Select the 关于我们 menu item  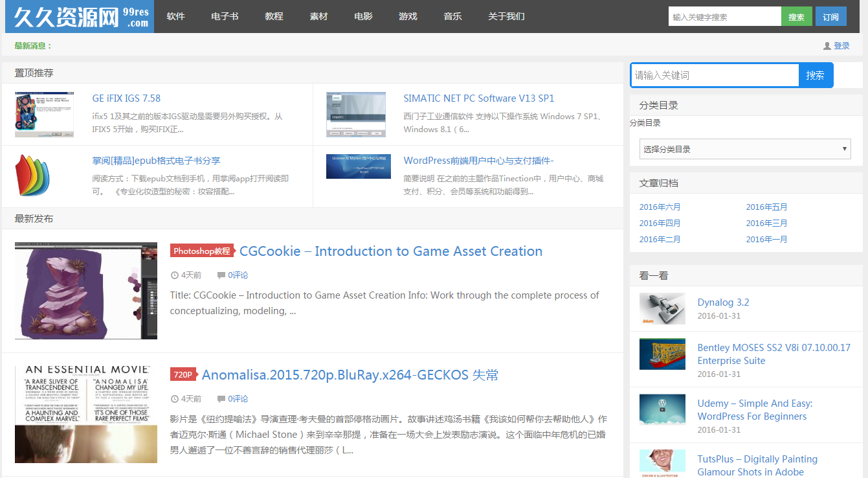(x=506, y=16)
